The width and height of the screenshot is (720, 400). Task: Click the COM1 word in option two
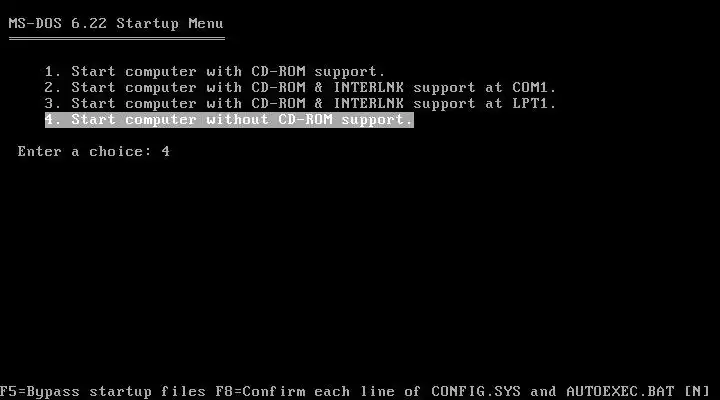click(534, 88)
